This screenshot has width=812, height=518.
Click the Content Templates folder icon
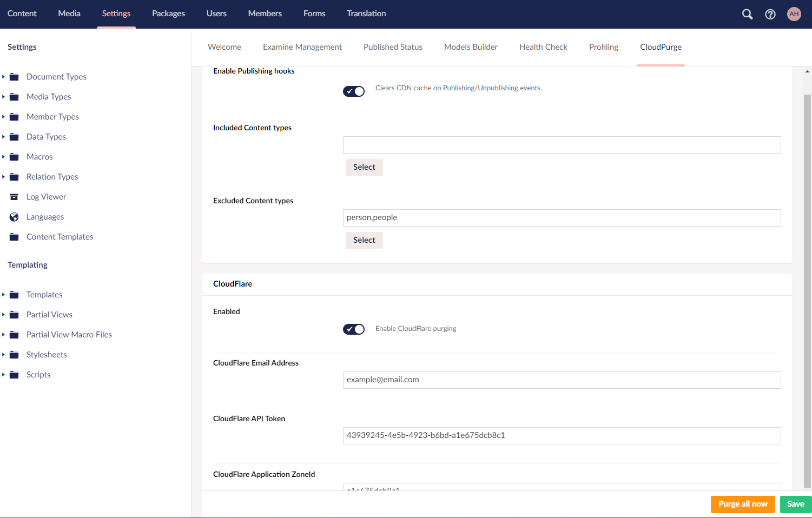[15, 237]
